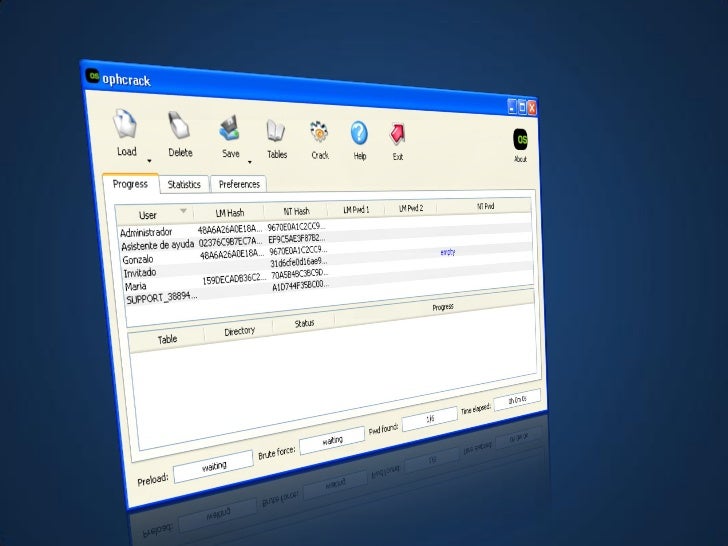This screenshot has height=546, width=728.
Task: Sort by User column arrow
Action: [x=183, y=211]
